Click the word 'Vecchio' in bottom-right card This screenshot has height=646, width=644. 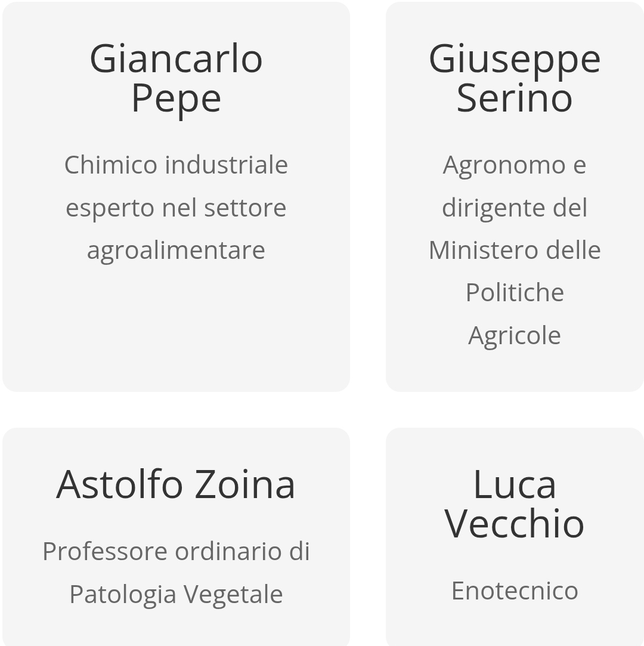click(515, 523)
